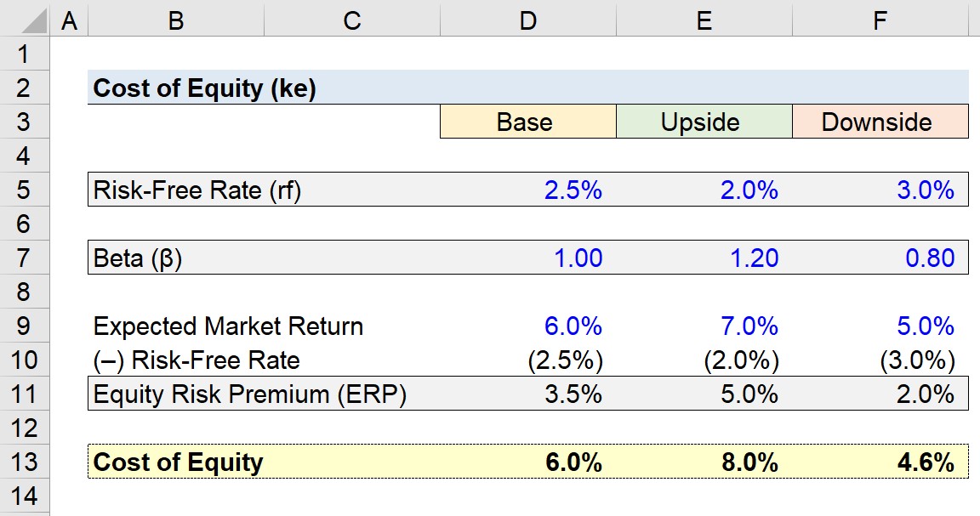Click the bold 'Cost of Equity' label in row 13

point(178,462)
